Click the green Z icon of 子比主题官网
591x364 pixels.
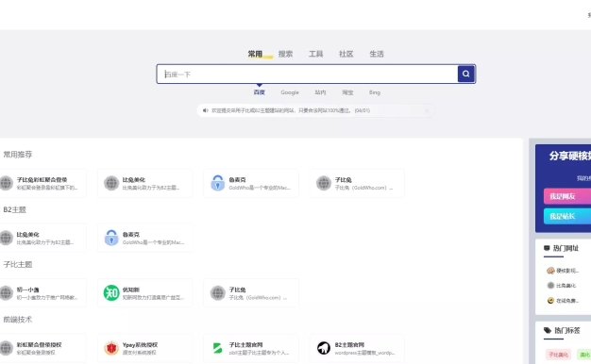pyautogui.click(x=217, y=348)
